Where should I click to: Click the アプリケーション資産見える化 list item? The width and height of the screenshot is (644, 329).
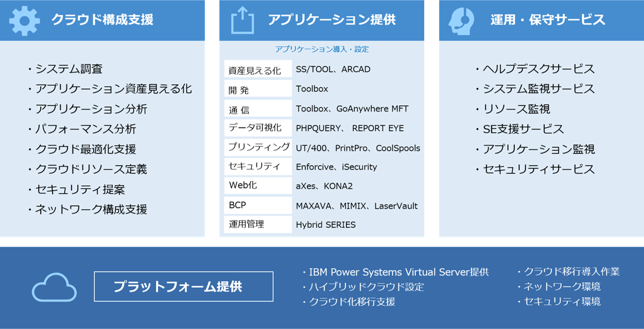[x=110, y=89]
